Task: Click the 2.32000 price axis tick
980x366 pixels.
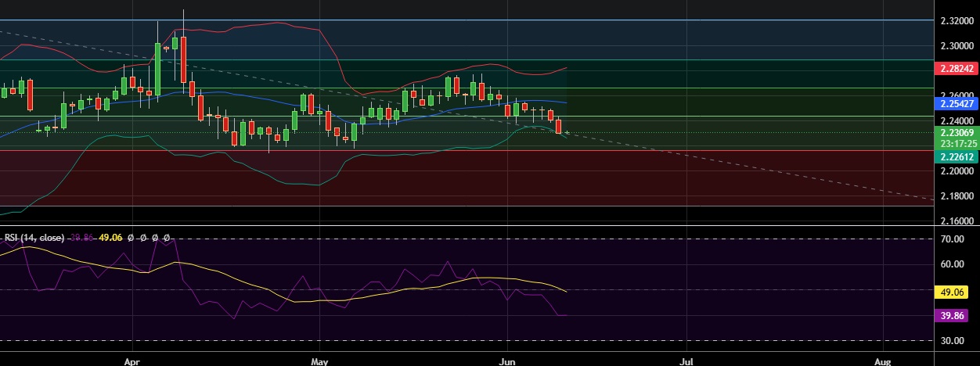Action: (x=958, y=23)
